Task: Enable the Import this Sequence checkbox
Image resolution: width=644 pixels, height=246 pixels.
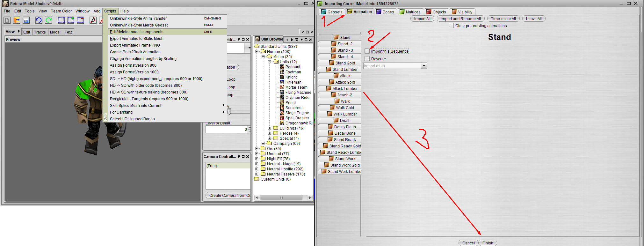Action: tap(367, 51)
